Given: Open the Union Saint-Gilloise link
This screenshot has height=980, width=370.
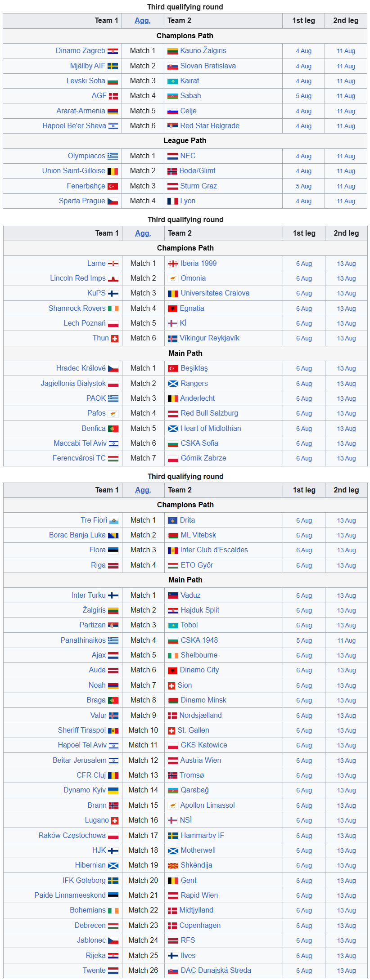Looking at the screenshot, I should (74, 171).
